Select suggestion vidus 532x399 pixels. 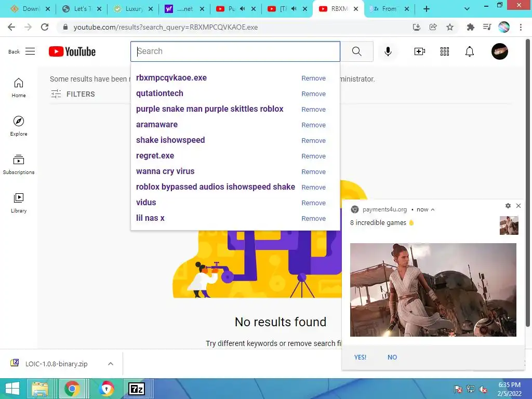pos(146,203)
